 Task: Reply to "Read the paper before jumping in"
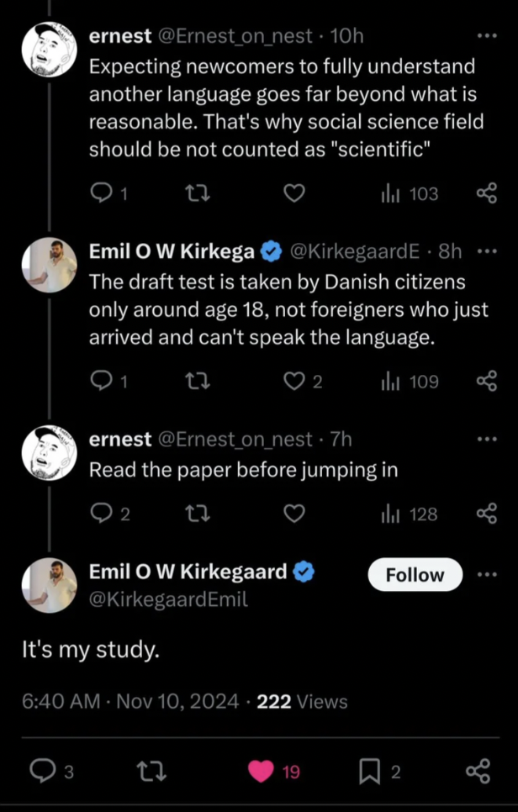[x=103, y=514]
